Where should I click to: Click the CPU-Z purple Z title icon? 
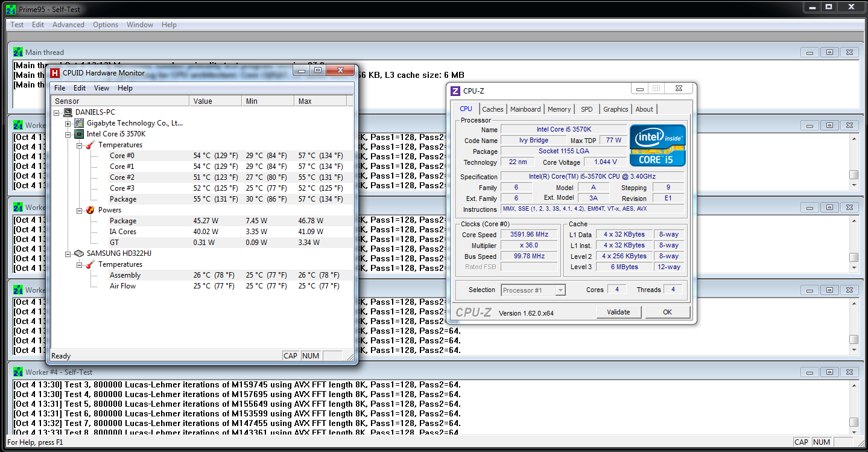[x=456, y=91]
